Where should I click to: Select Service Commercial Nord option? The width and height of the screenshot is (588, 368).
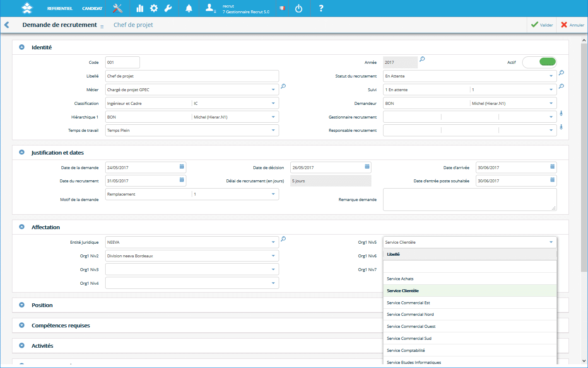click(470, 314)
